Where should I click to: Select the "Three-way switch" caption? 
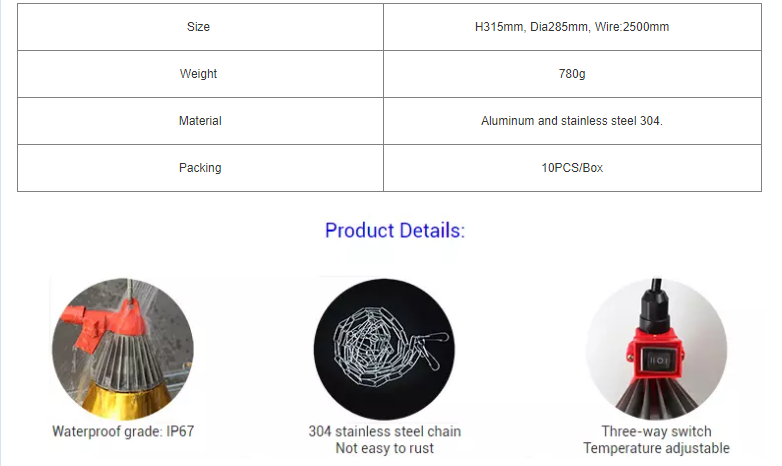(x=656, y=432)
